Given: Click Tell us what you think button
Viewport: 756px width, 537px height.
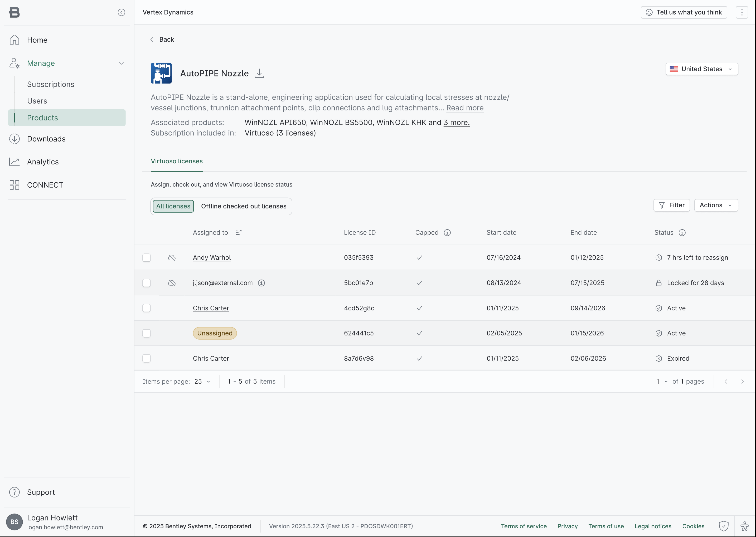Looking at the screenshot, I should click(x=684, y=12).
